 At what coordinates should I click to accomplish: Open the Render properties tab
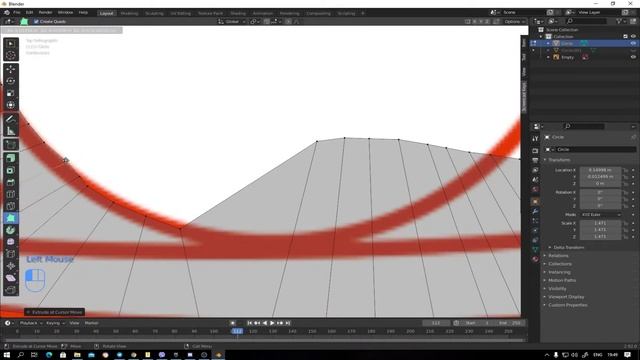(535, 151)
